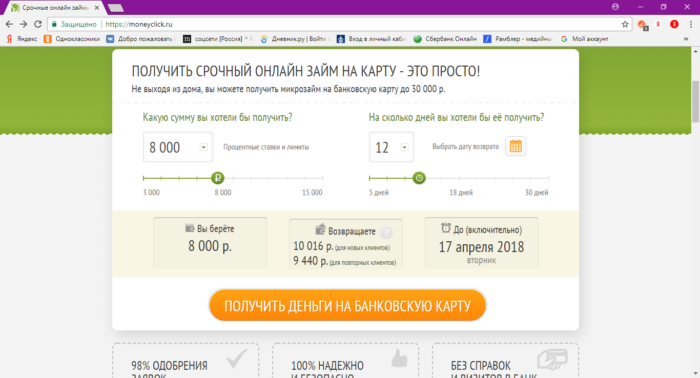Open Процентные ставки и лимиты link

pyautogui.click(x=266, y=147)
